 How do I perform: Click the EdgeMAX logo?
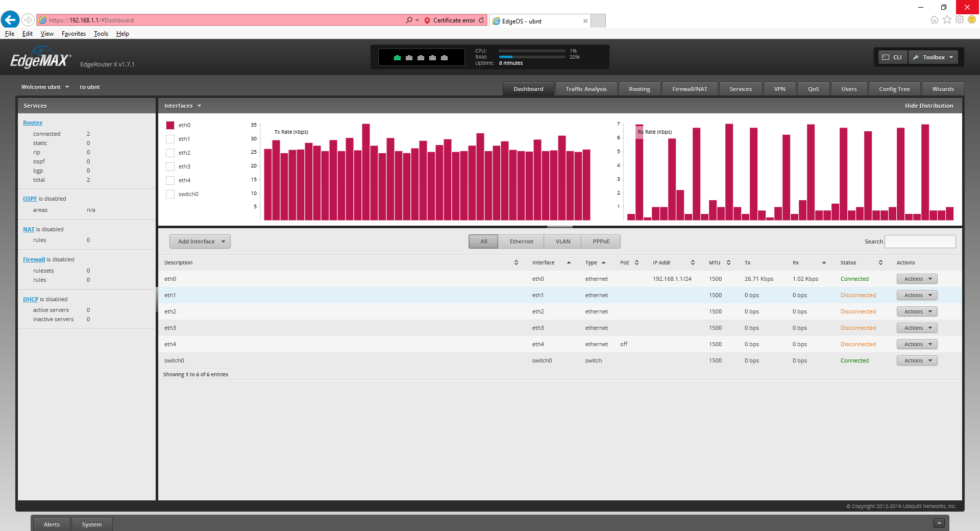pos(41,59)
